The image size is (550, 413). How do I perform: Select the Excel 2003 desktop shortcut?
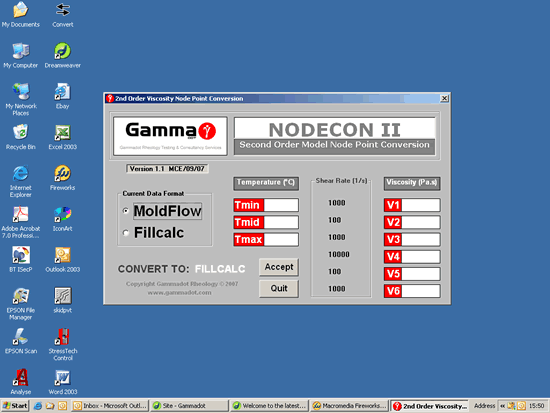[x=62, y=137]
